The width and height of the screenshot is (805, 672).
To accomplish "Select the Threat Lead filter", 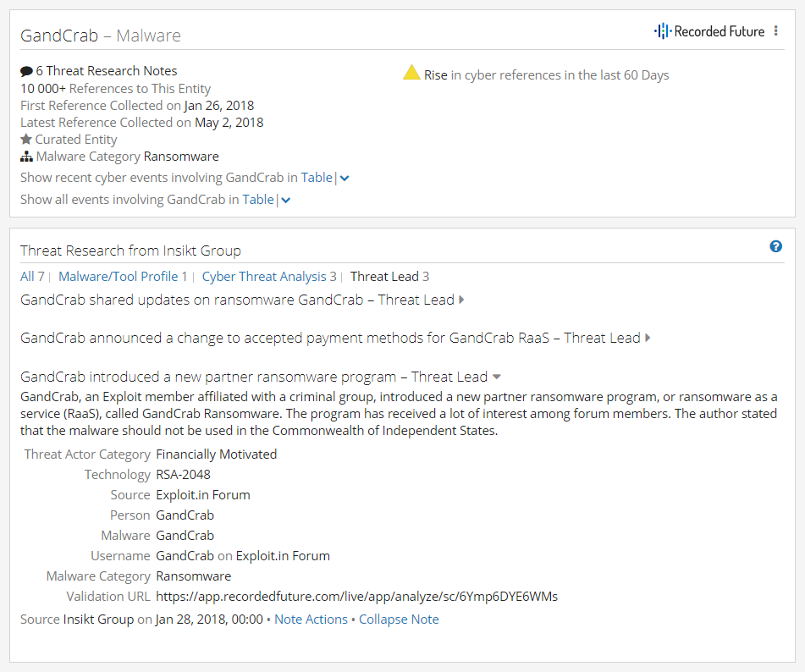I will click(x=389, y=276).
